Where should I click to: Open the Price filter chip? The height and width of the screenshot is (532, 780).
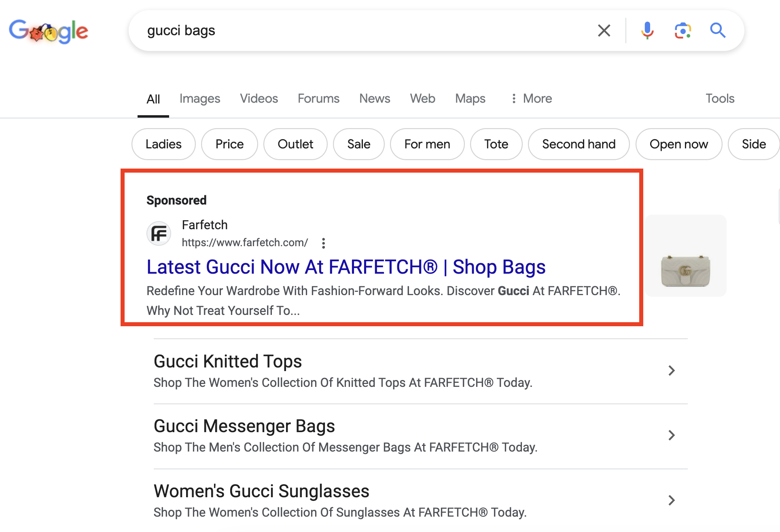point(229,144)
